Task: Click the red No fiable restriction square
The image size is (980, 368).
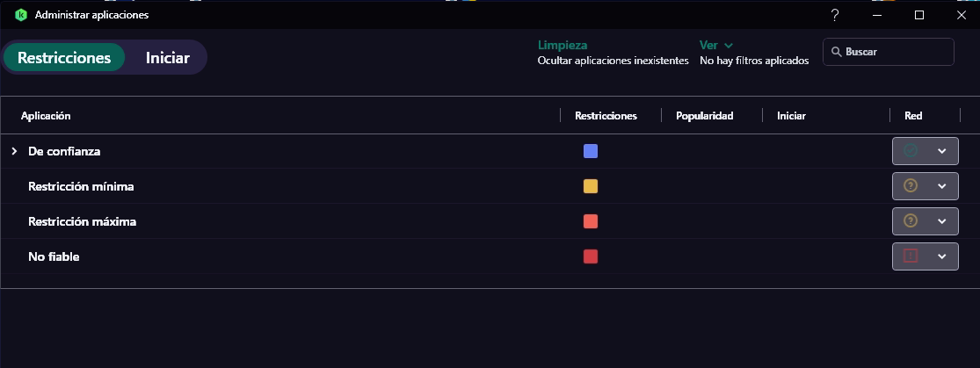Action: tap(591, 256)
